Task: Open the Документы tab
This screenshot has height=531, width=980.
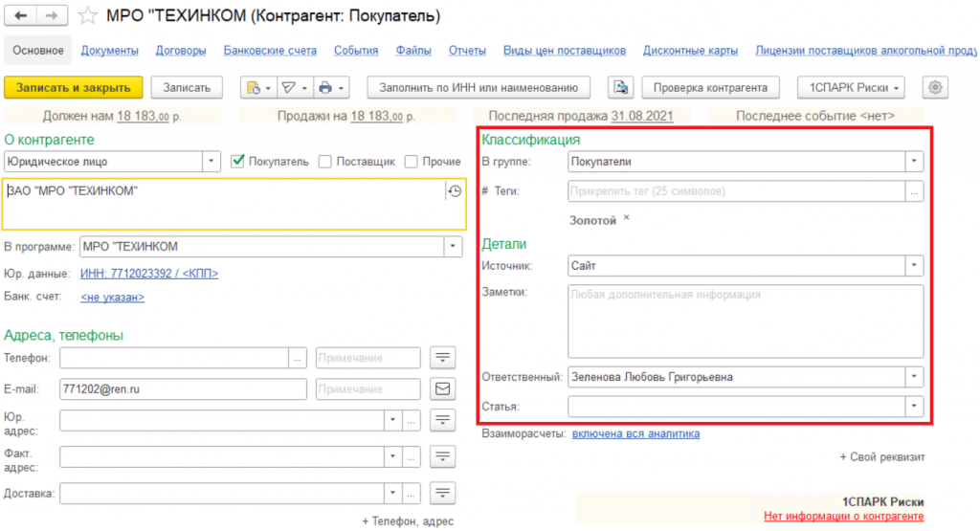Action: 109,50
